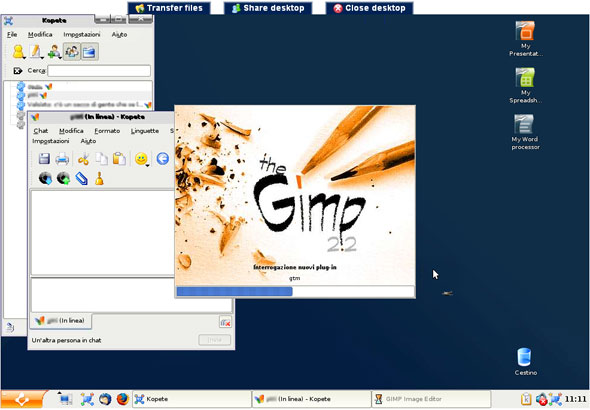
Task: Click the status icon at Kopete window bottom left
Action: (10, 327)
